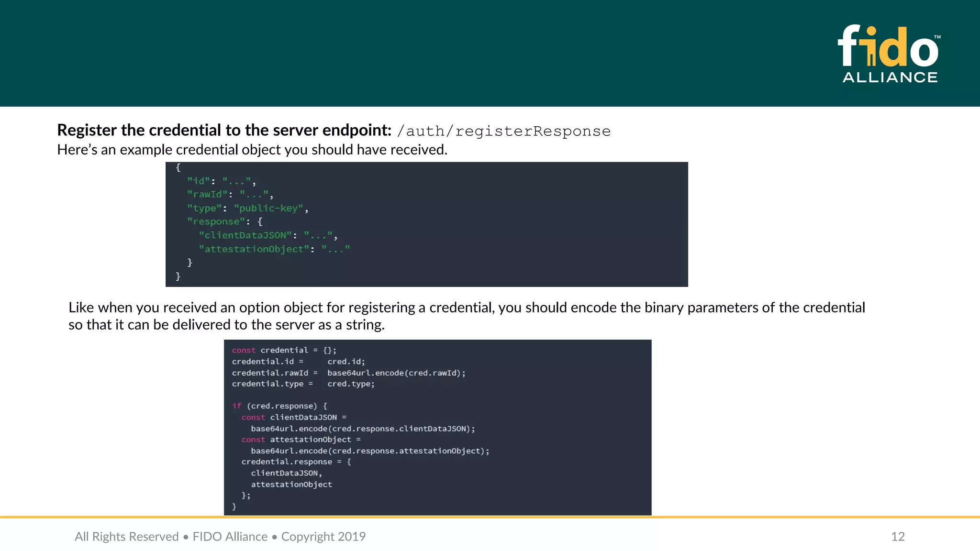Click the "public-key" value in the JSON example
980x551 pixels.
click(269, 208)
